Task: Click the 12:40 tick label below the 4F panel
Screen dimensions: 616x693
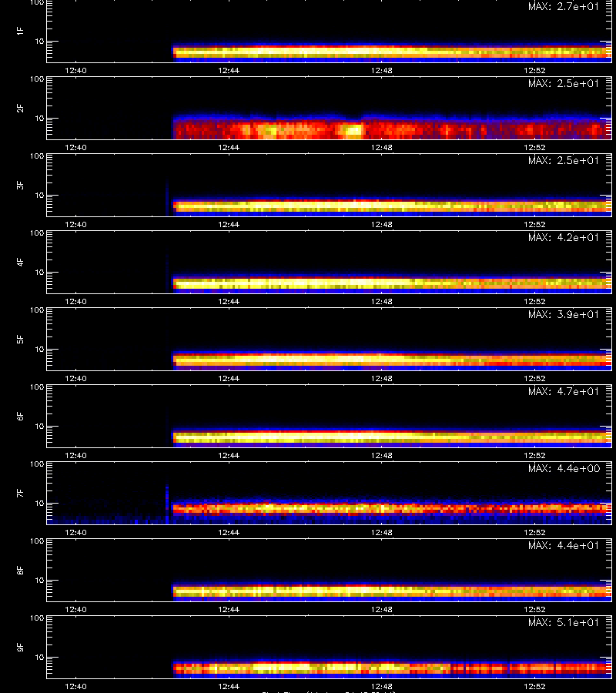Action: [75, 301]
